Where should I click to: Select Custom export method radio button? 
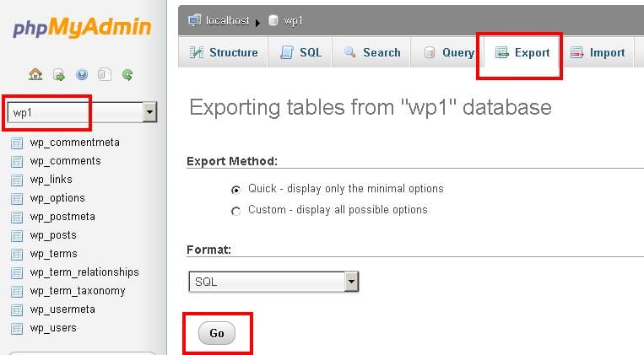[x=235, y=211]
